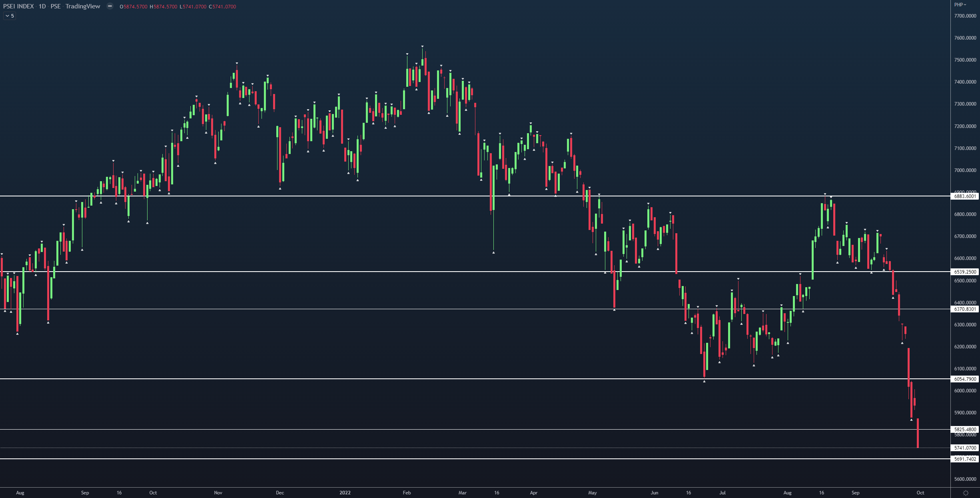Click the Jun label on time axis
Screen dimensions: 980x498
coord(654,493)
